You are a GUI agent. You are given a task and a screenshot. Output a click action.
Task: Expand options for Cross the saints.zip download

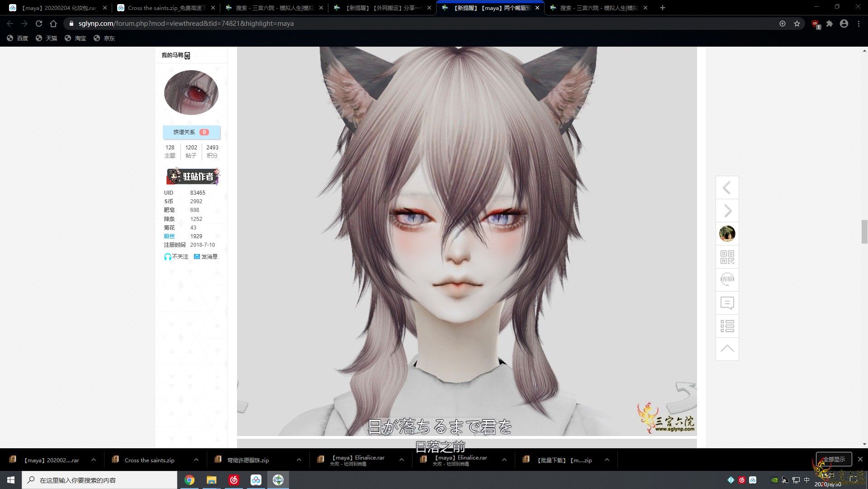point(196,460)
